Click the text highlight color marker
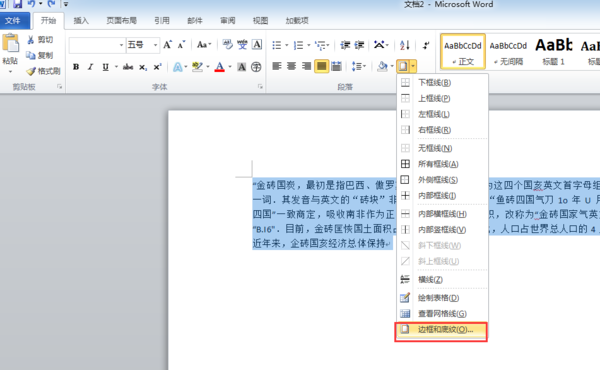Screen dimensions: 600x370 [197, 67]
